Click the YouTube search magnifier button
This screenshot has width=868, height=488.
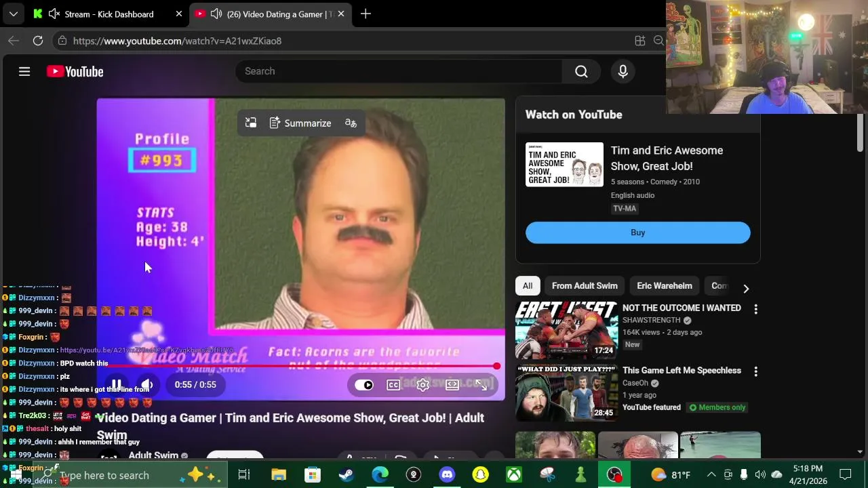[x=581, y=71]
